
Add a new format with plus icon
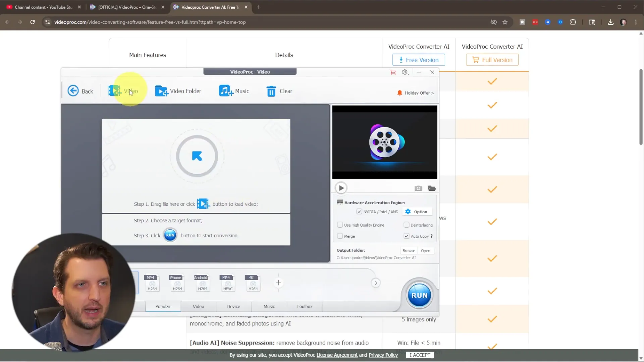(278, 283)
